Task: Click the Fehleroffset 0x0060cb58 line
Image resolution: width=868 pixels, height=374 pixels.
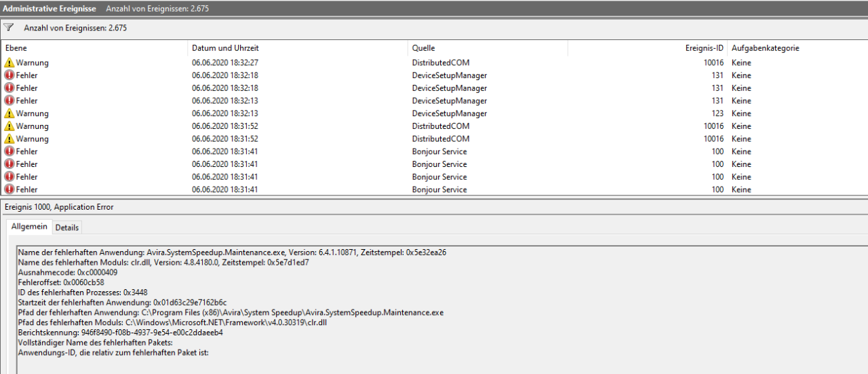Action: tap(61, 282)
